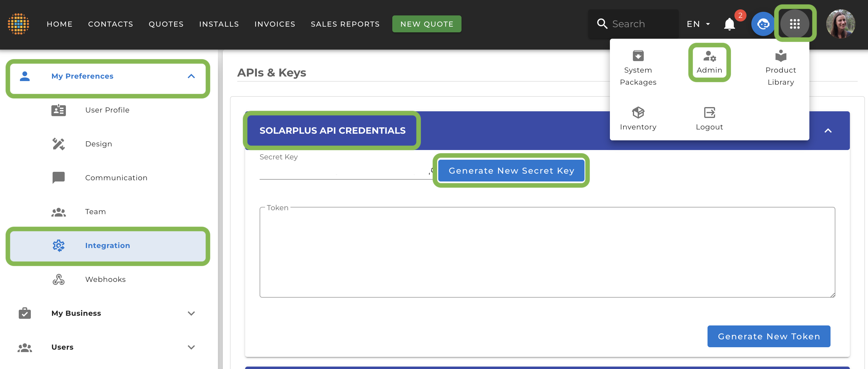Open the apps grid menu icon

[x=795, y=24]
